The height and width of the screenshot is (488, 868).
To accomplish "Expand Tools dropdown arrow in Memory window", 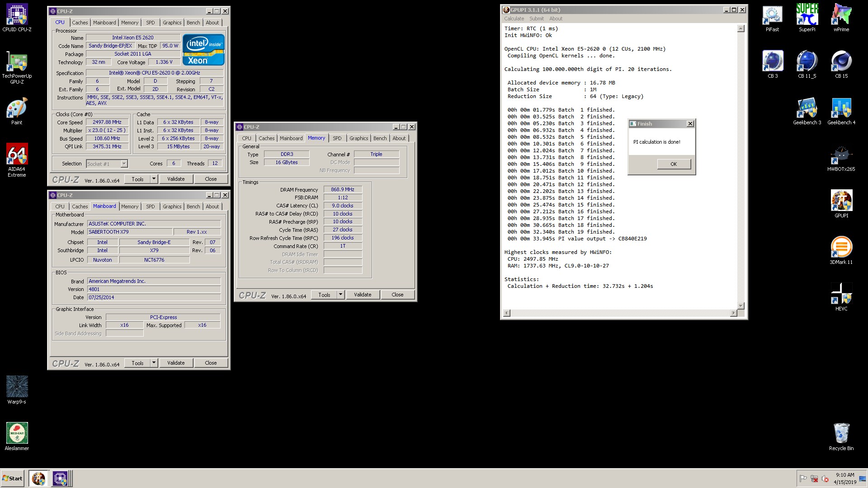I will (x=340, y=295).
